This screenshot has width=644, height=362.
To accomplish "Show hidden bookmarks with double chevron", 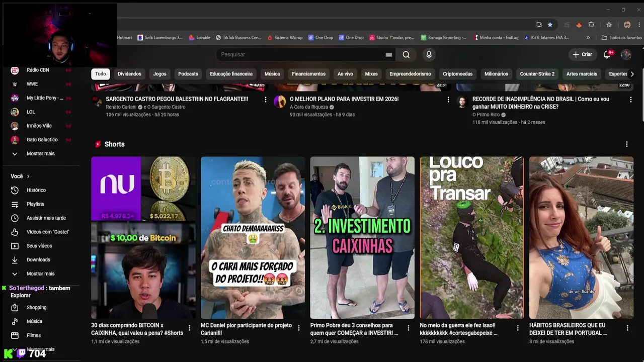I will point(588,38).
